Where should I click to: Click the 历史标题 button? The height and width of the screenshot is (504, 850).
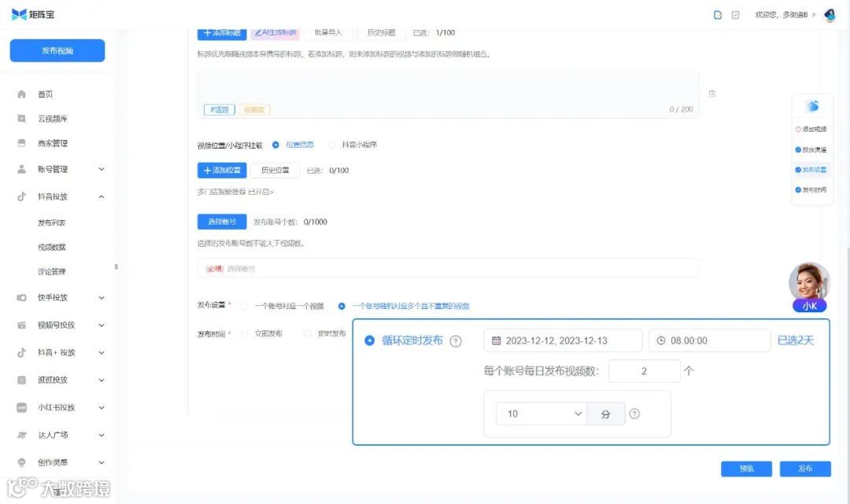[380, 32]
